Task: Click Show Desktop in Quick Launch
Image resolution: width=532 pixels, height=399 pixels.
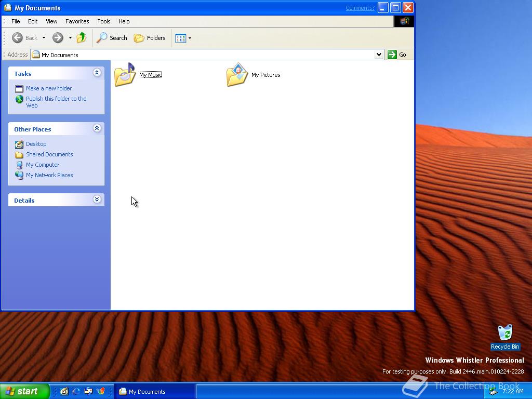Action: (x=64, y=391)
